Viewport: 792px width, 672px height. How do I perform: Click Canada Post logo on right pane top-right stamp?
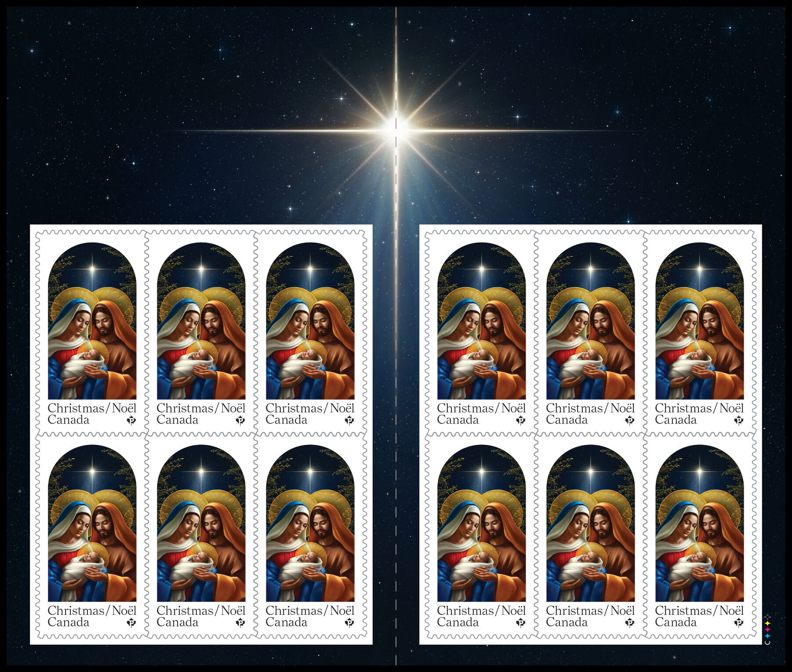tap(739, 420)
